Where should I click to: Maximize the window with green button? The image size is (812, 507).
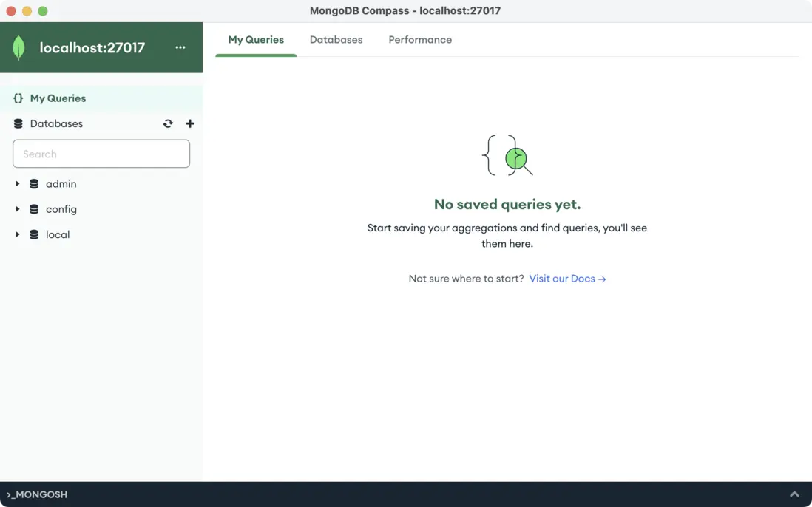click(43, 11)
